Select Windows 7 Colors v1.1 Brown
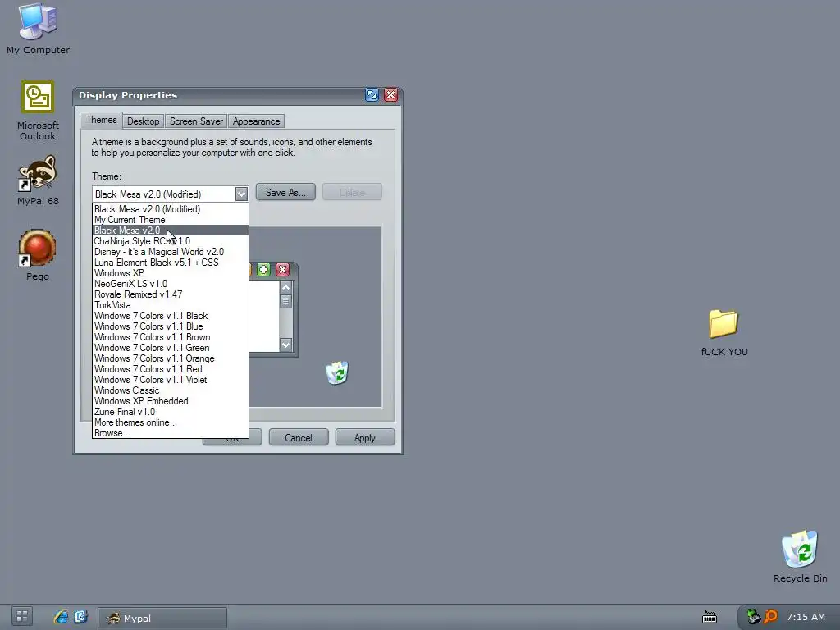Image resolution: width=840 pixels, height=630 pixels. 171,337
